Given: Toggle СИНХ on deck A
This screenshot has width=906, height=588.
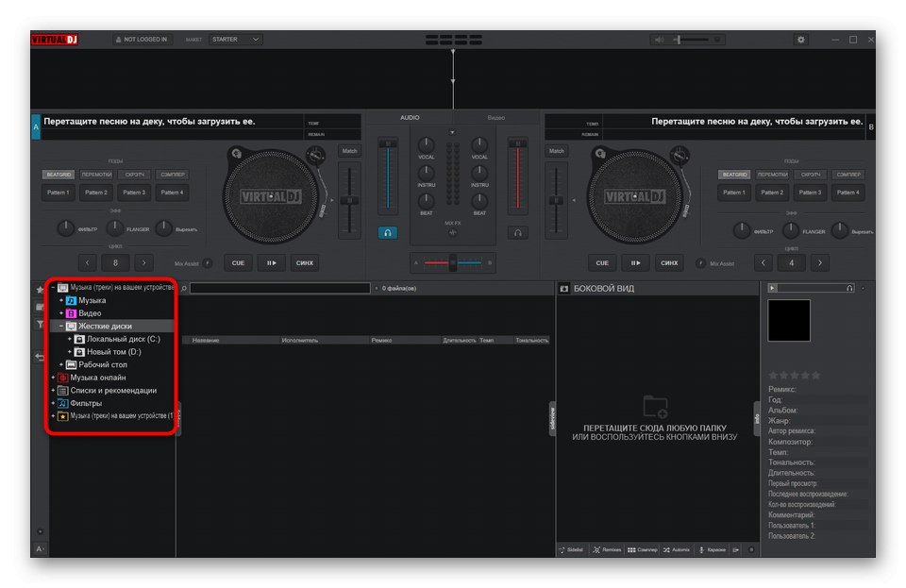Looking at the screenshot, I should (305, 262).
